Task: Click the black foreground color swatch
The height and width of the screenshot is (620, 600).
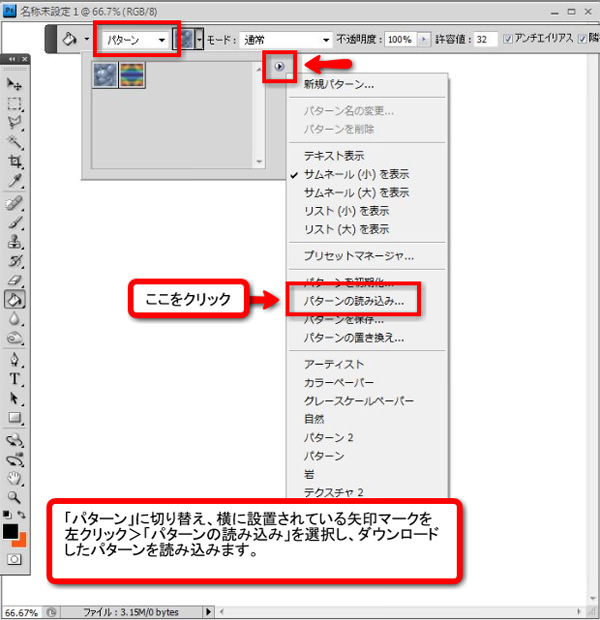Action: tap(11, 531)
